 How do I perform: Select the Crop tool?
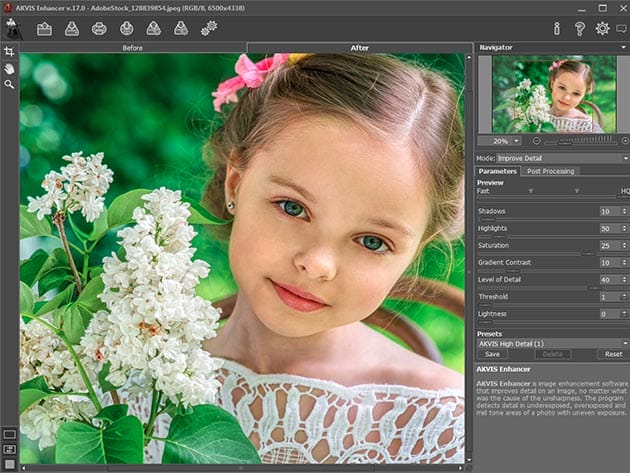[x=9, y=52]
